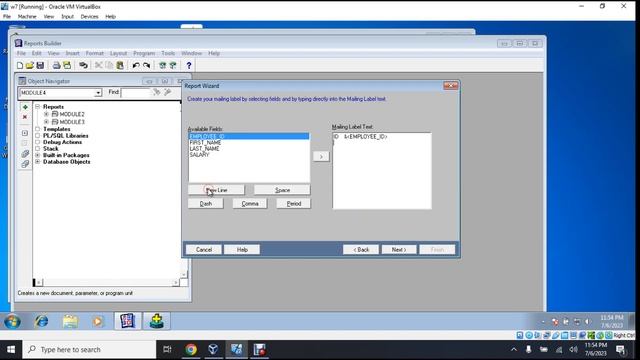
Task: Click the toolbar icon left of Help
Action: coord(173,65)
